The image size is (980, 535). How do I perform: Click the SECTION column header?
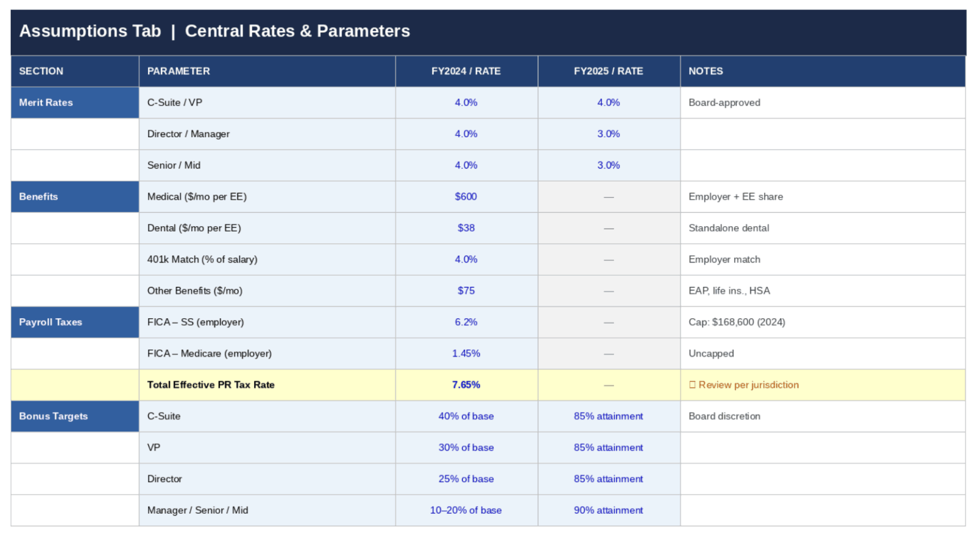(41, 71)
